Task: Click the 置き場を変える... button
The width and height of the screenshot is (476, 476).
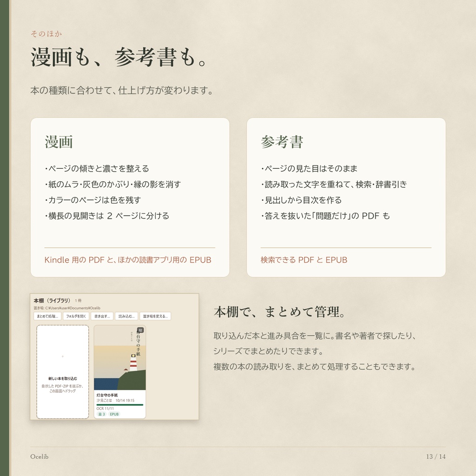Action: click(155, 316)
